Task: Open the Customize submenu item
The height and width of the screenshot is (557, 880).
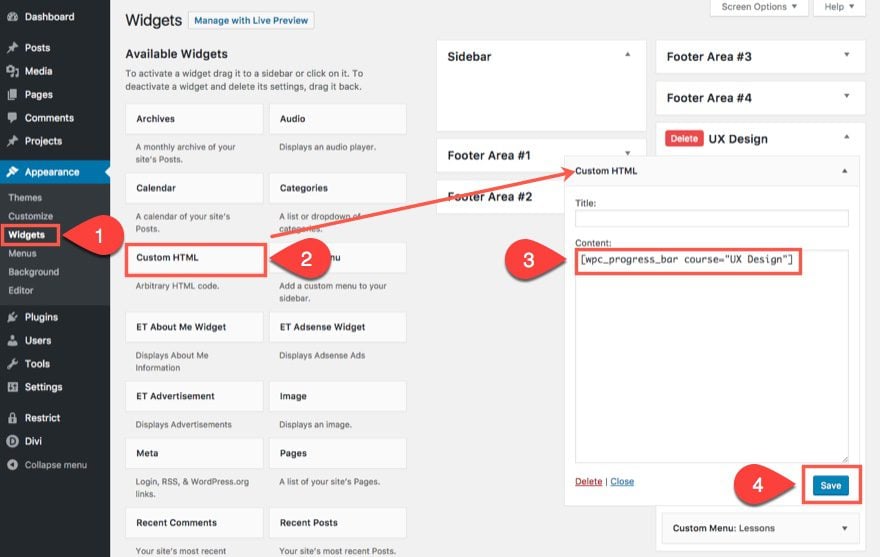Action: (x=30, y=216)
